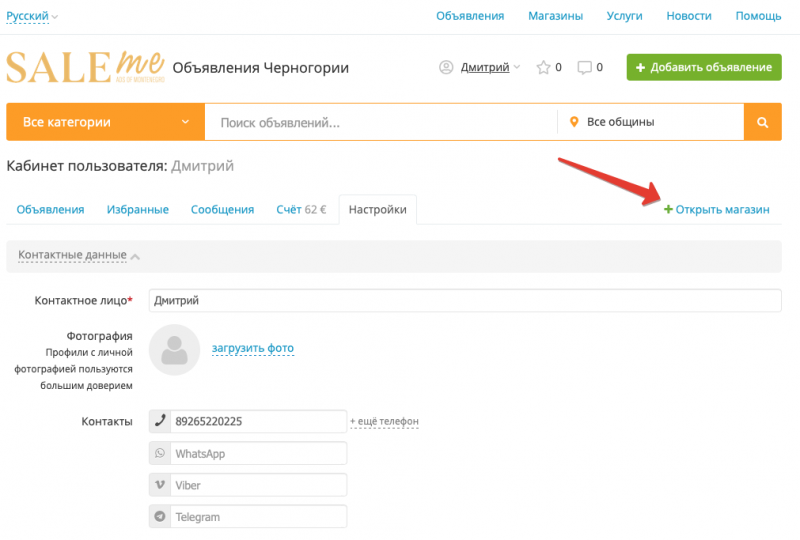Collapse the Контактные данные section
The image size is (800, 540).
pyautogui.click(x=78, y=255)
